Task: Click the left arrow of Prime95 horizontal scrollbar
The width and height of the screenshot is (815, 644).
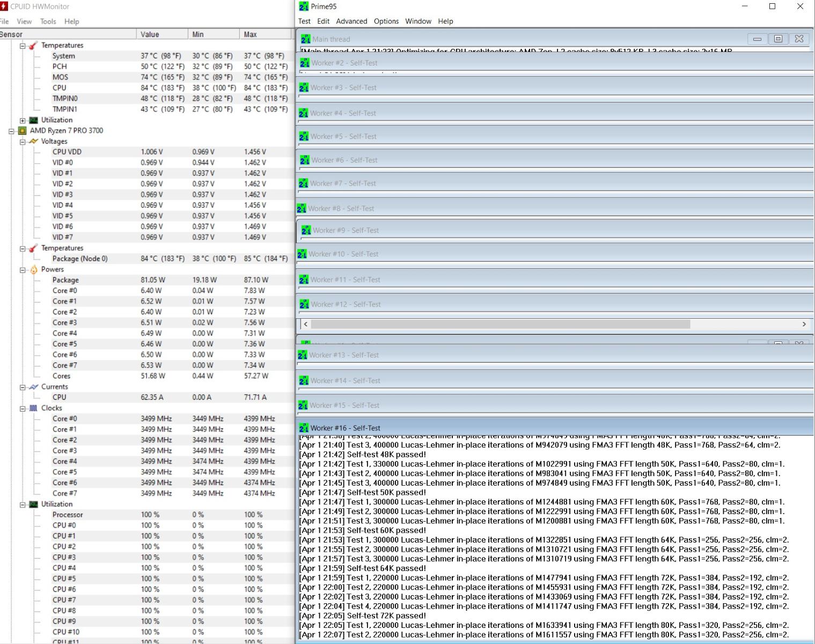Action: click(305, 324)
